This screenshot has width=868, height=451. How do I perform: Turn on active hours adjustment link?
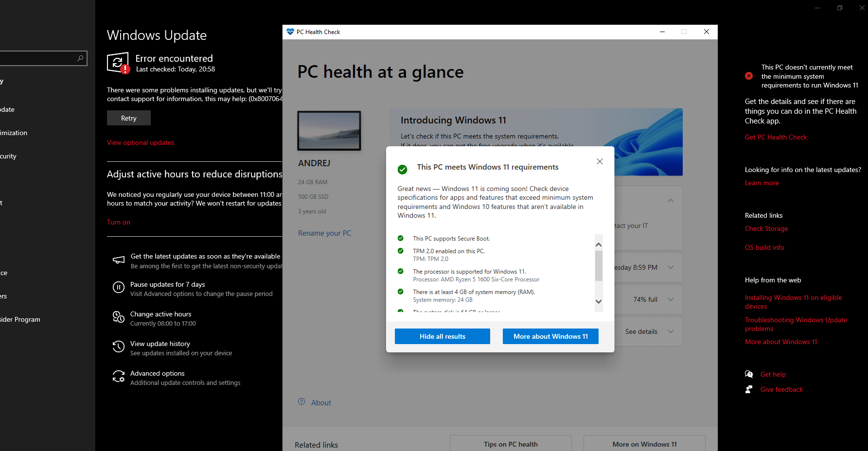click(119, 222)
